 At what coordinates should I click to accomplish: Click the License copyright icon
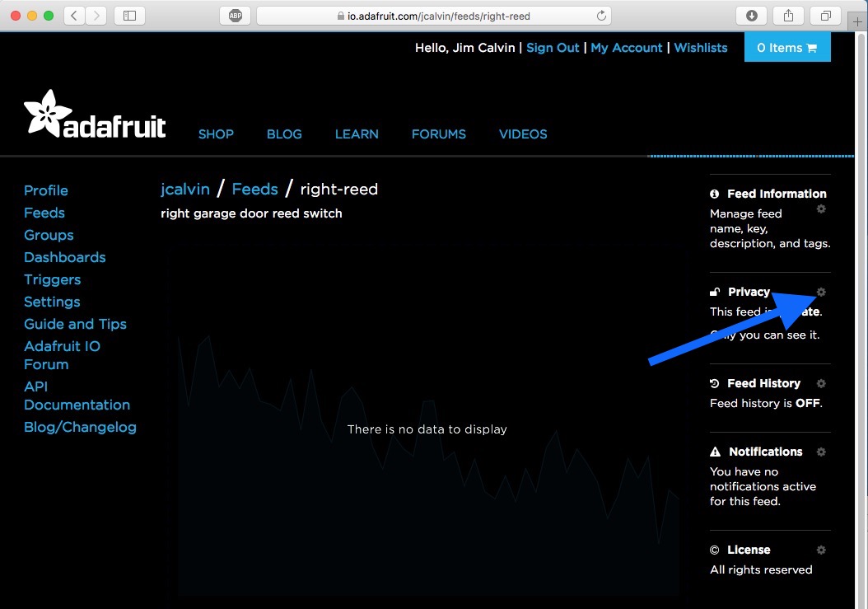point(715,550)
